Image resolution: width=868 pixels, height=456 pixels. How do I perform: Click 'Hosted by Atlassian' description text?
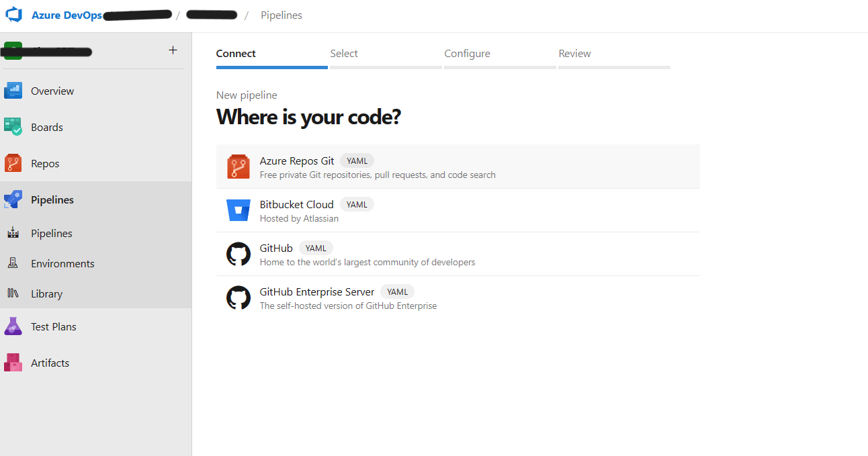point(299,218)
